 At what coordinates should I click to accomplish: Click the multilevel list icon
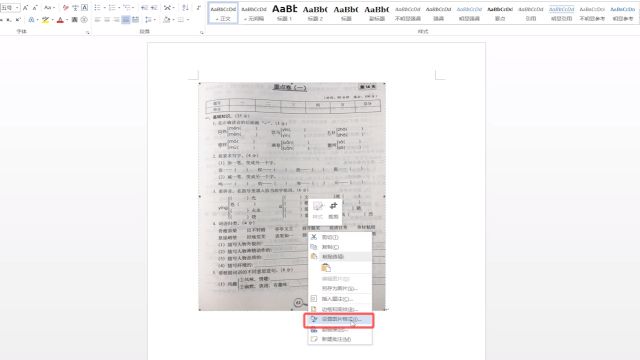point(127,8)
